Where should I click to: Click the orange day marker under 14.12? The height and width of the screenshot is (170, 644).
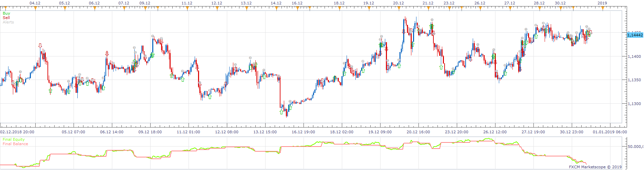click(x=276, y=8)
